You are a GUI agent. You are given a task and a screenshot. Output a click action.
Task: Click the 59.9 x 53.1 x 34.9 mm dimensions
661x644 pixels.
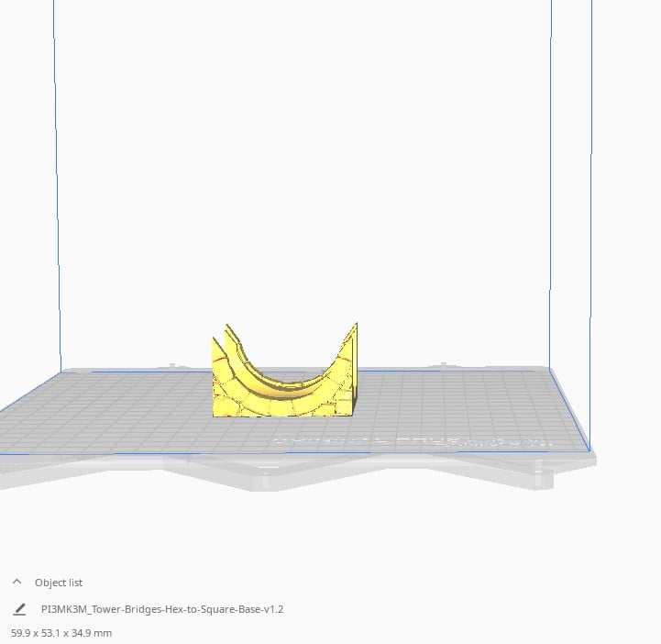coord(61,633)
